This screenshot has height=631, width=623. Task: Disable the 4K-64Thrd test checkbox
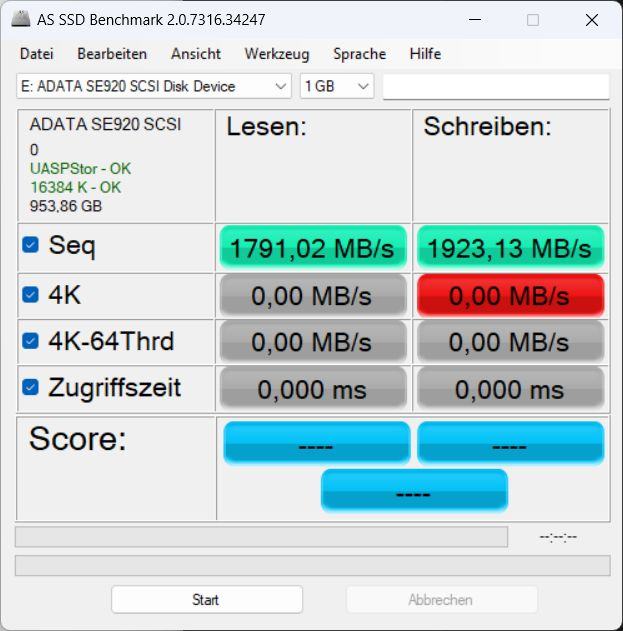point(31,341)
